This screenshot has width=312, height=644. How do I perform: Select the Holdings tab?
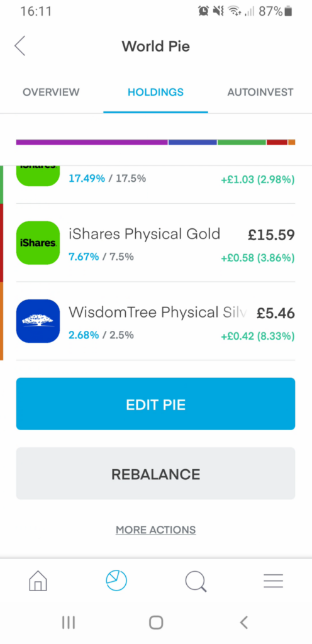pos(155,92)
